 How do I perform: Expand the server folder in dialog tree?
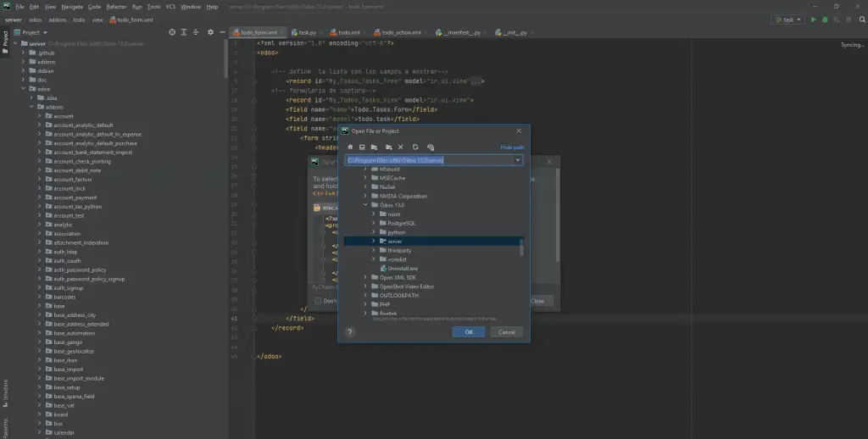point(373,241)
